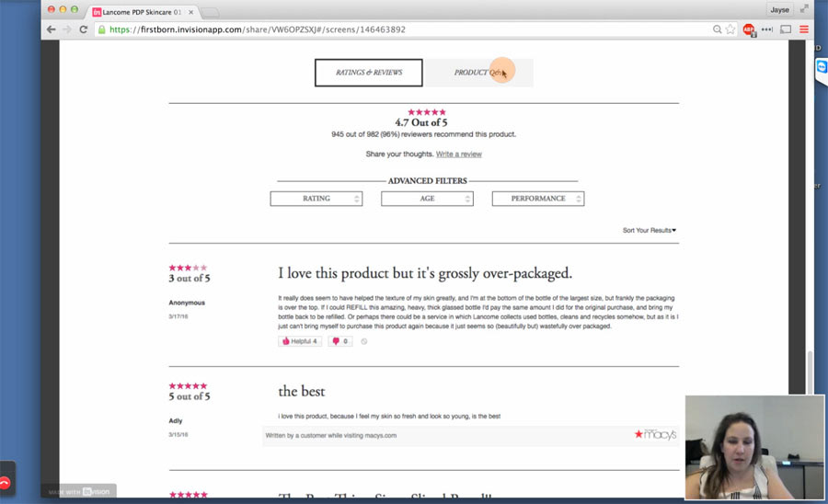Image resolution: width=828 pixels, height=504 pixels.
Task: Click reviewer name Adly
Action: [x=176, y=421]
